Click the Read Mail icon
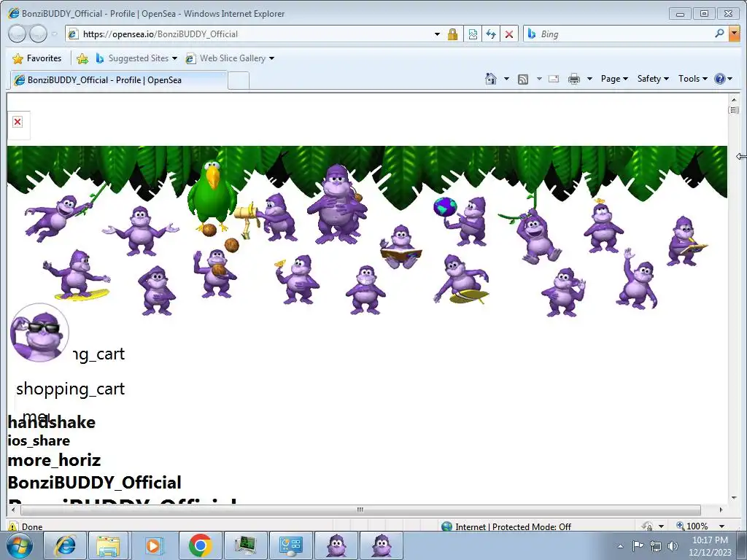Image resolution: width=747 pixels, height=560 pixels. (x=554, y=79)
